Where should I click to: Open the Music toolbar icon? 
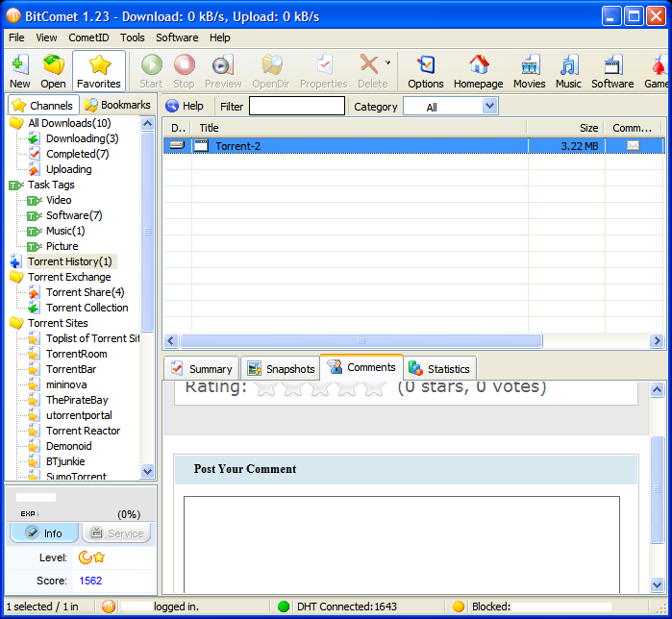pos(569,71)
